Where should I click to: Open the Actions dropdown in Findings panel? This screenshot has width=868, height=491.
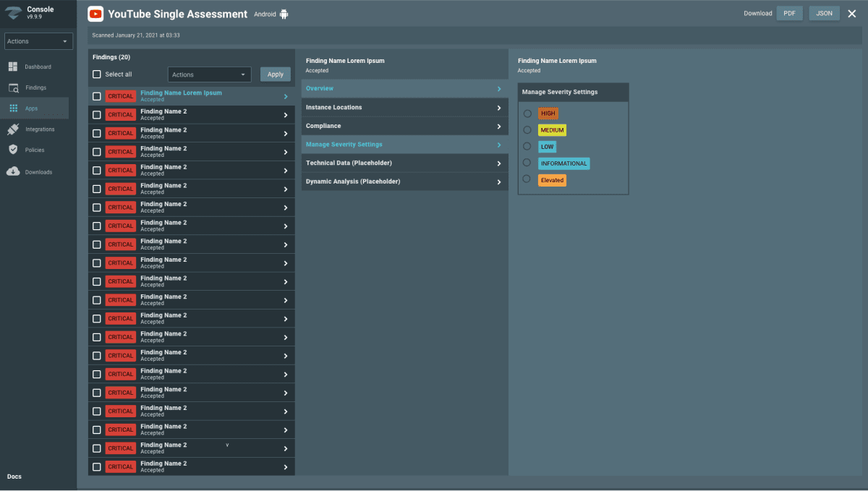209,74
